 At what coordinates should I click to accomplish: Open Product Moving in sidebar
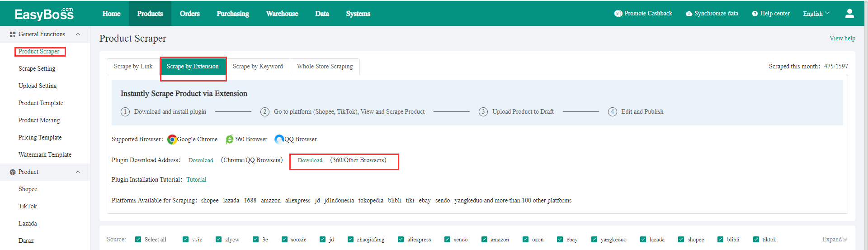39,120
